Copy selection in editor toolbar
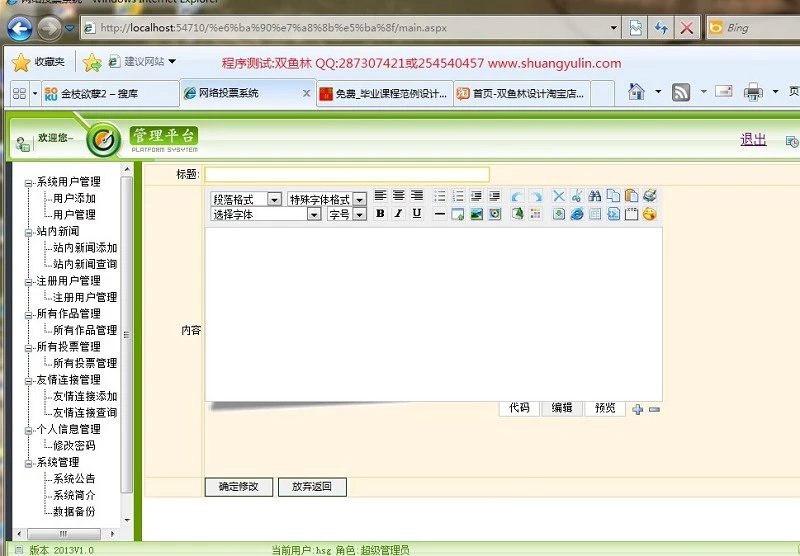The image size is (800, 556). 613,196
